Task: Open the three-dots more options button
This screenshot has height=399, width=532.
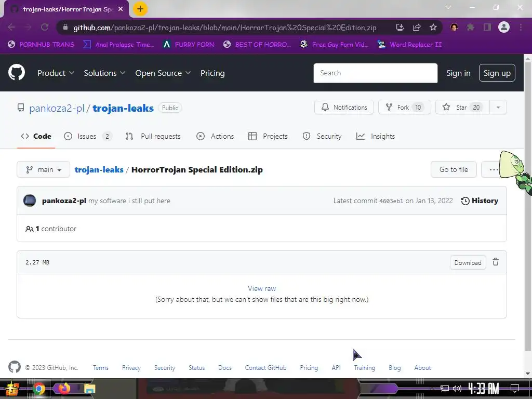Action: [x=494, y=169]
